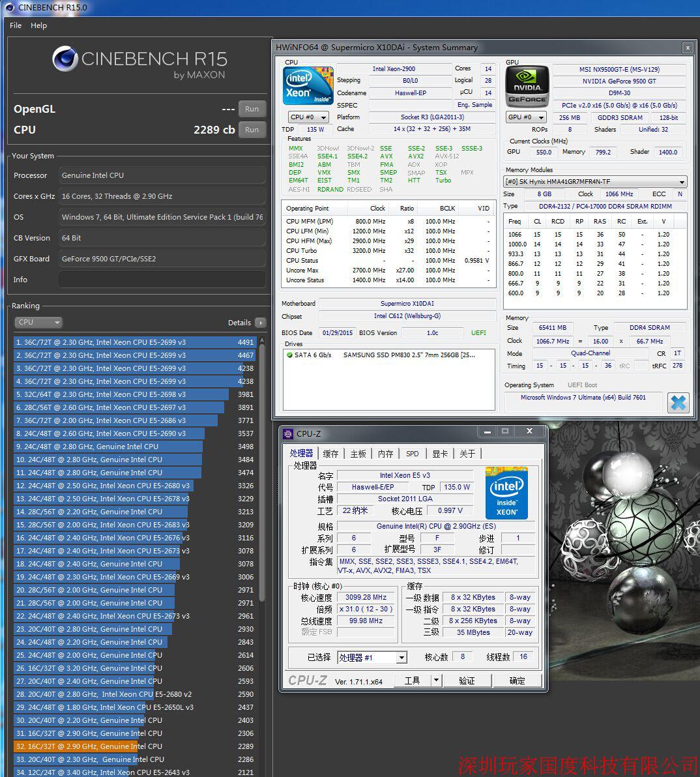This screenshot has height=777, width=700.
Task: Click the blue X close icon in HWiNFO summary
Action: [x=678, y=402]
